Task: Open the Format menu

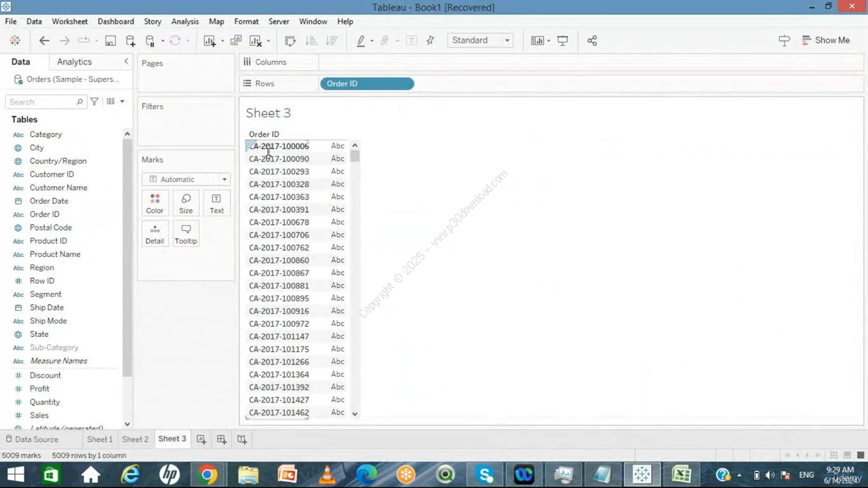Action: [x=246, y=22]
